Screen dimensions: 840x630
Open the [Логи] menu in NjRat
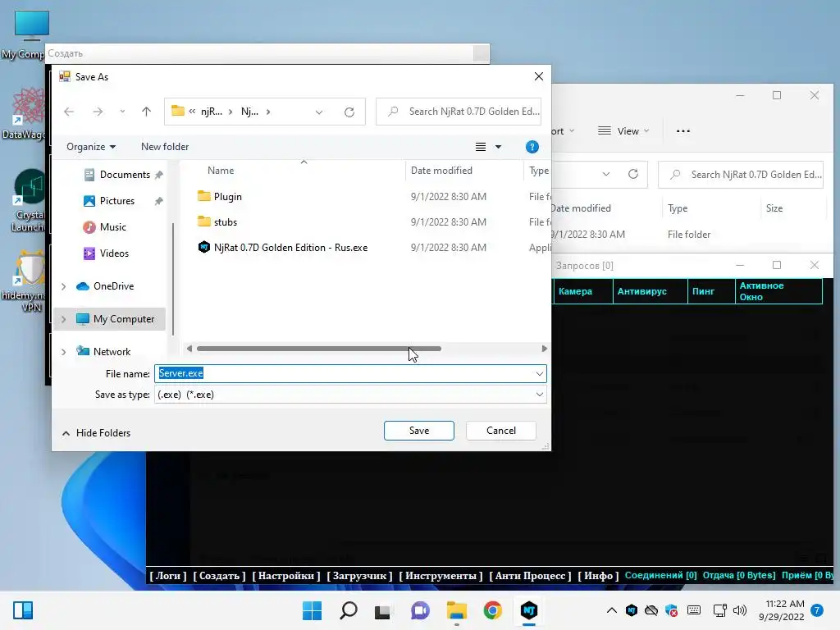[x=168, y=576]
